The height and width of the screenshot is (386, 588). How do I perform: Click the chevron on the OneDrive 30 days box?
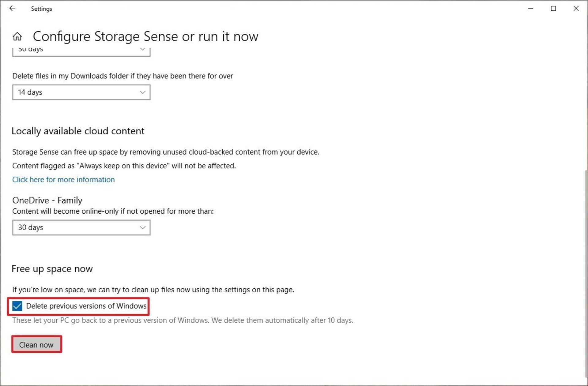142,227
